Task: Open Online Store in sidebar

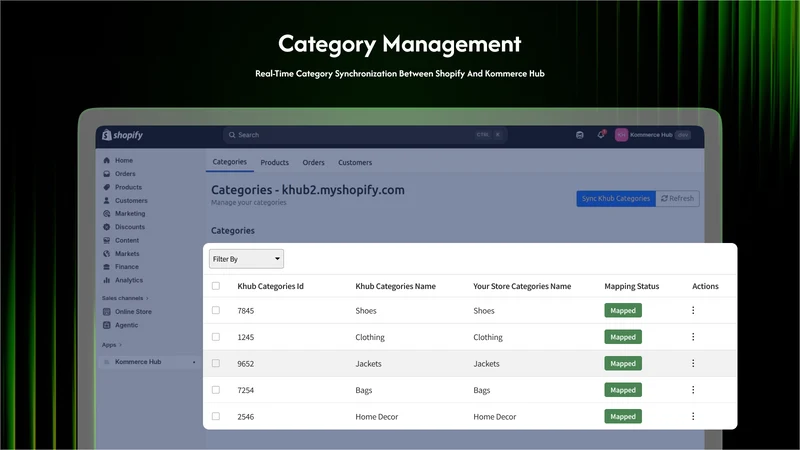Action: pyautogui.click(x=128, y=312)
